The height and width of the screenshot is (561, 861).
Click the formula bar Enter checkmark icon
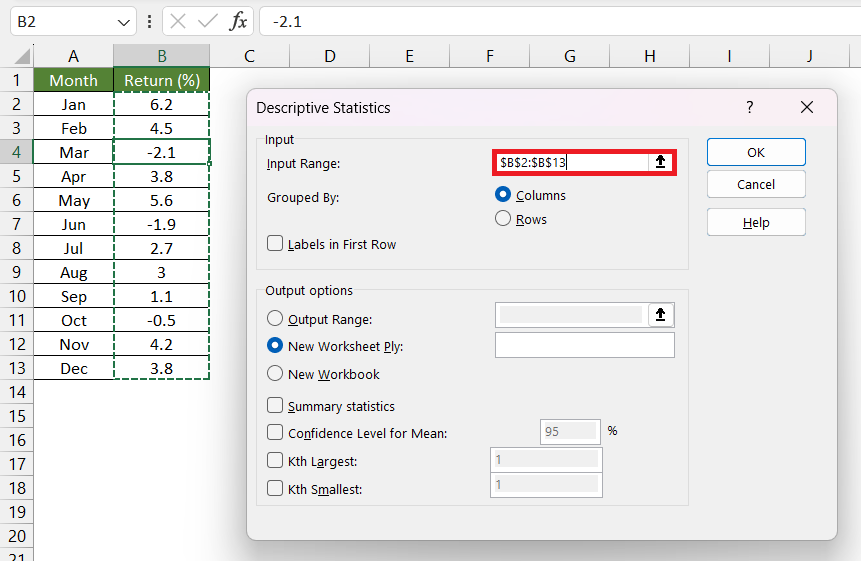pyautogui.click(x=208, y=21)
